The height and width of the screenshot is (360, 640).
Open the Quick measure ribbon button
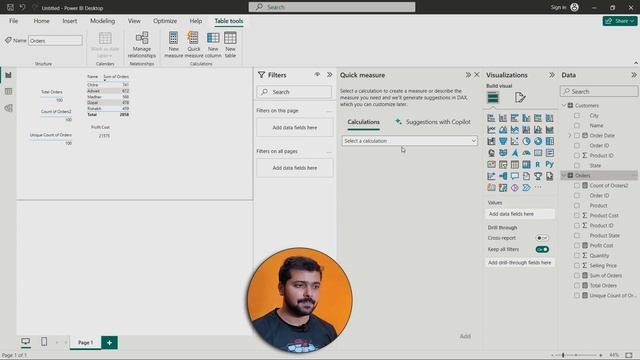tap(193, 44)
